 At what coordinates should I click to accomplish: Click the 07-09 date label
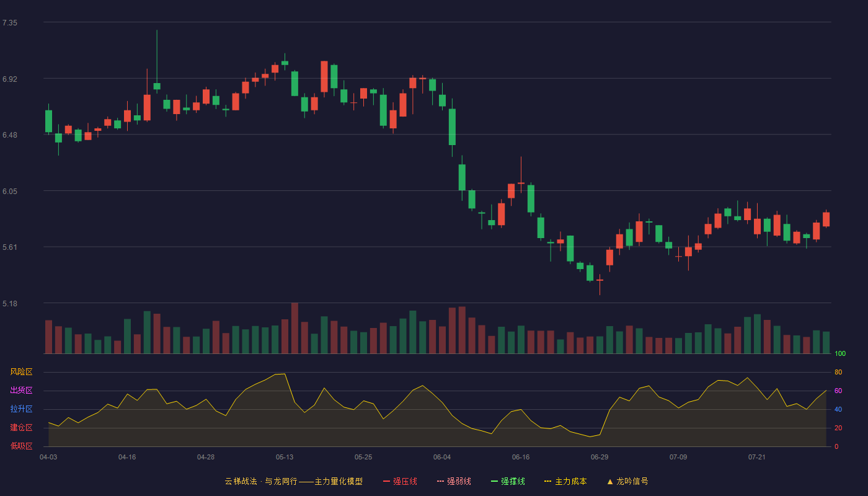678,457
